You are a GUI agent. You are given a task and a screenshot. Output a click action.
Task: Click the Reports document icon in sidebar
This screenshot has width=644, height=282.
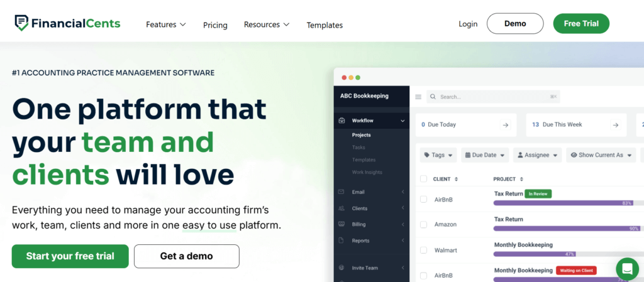tap(341, 241)
